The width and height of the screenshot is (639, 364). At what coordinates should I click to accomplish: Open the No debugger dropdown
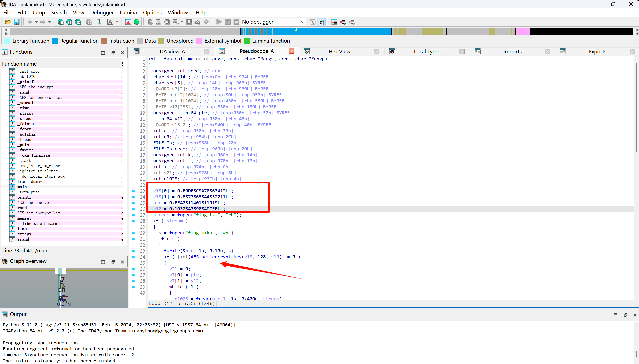point(302,22)
